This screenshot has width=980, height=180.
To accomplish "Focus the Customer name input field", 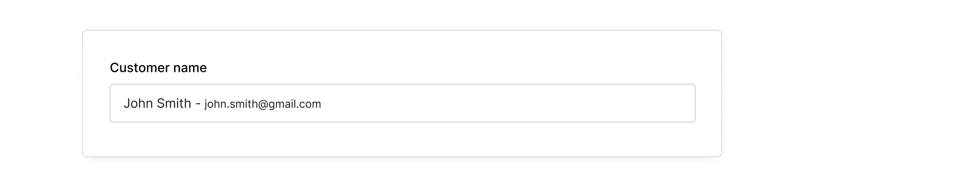I will [402, 103].
